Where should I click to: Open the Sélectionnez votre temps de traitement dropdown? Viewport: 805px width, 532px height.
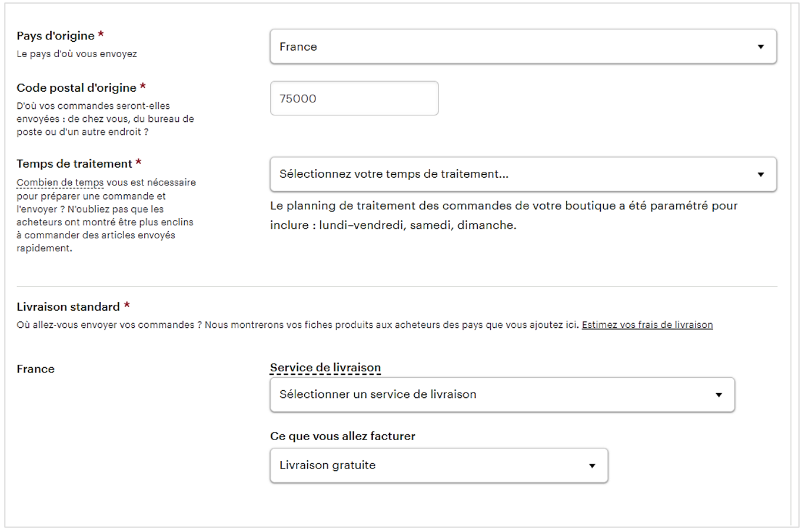523,174
